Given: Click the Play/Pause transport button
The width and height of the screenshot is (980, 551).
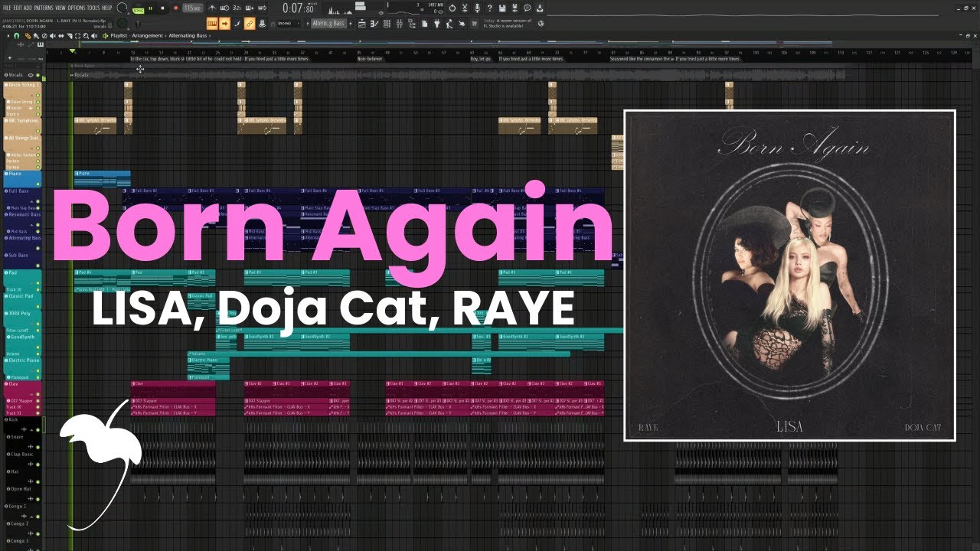Looking at the screenshot, I should (x=150, y=8).
